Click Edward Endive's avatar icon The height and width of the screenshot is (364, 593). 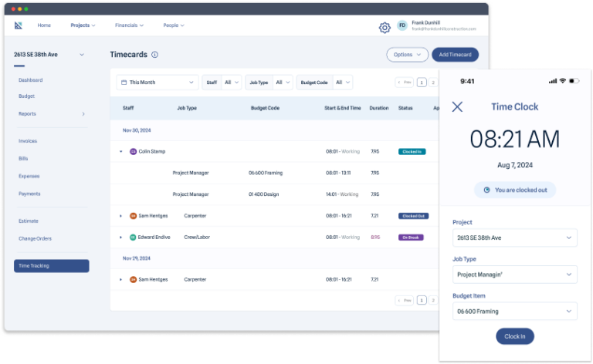(x=133, y=238)
